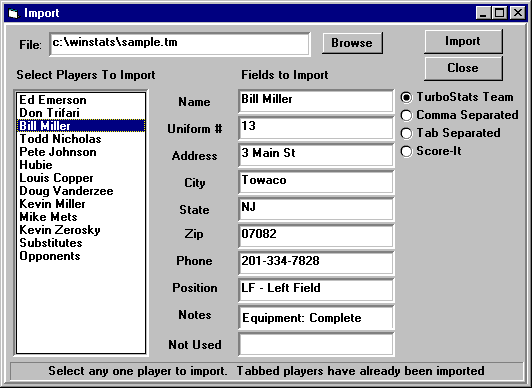Click the Import window title bar icon

coord(13,14)
